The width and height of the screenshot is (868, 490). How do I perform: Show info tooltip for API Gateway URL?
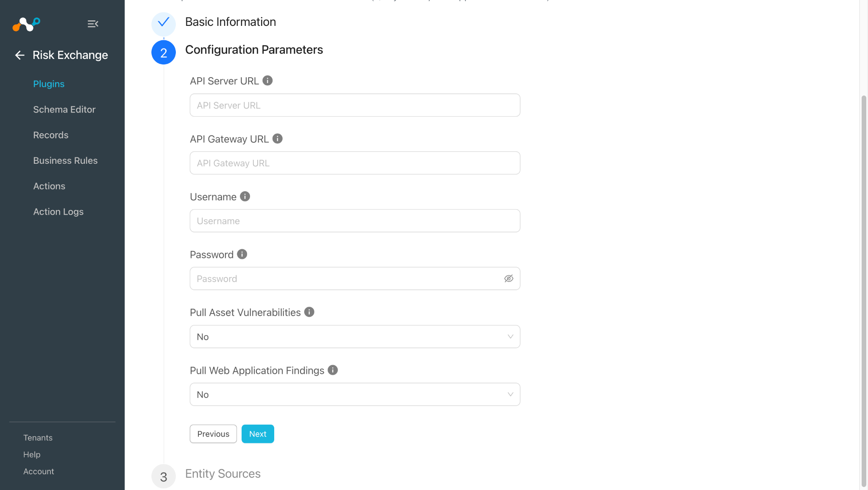[278, 139]
